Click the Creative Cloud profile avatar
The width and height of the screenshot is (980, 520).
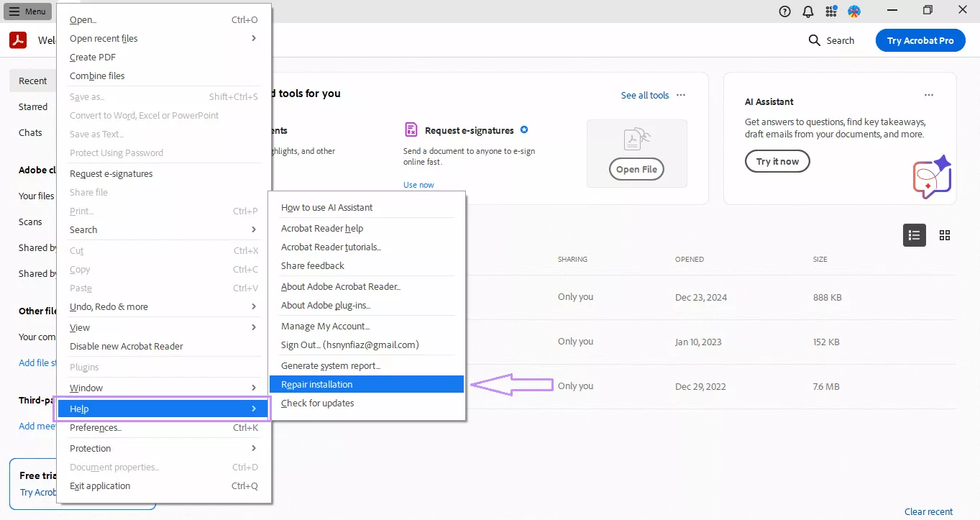(x=854, y=11)
